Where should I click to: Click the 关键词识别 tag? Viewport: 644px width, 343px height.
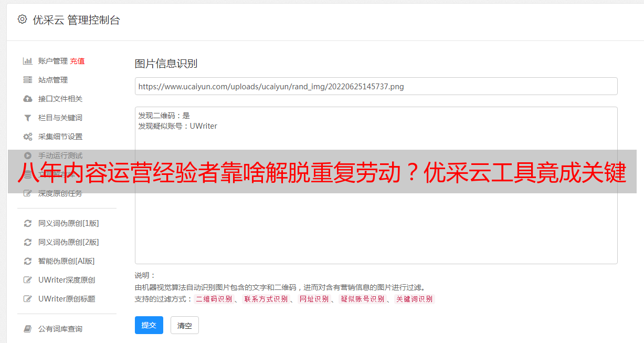click(415, 299)
